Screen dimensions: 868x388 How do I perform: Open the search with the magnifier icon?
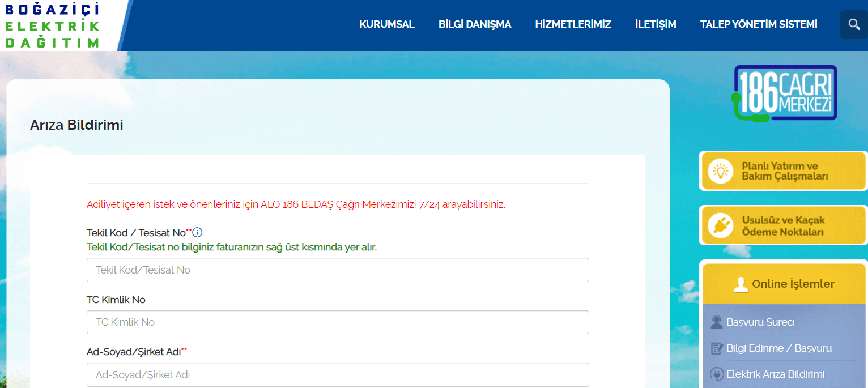[x=854, y=24]
